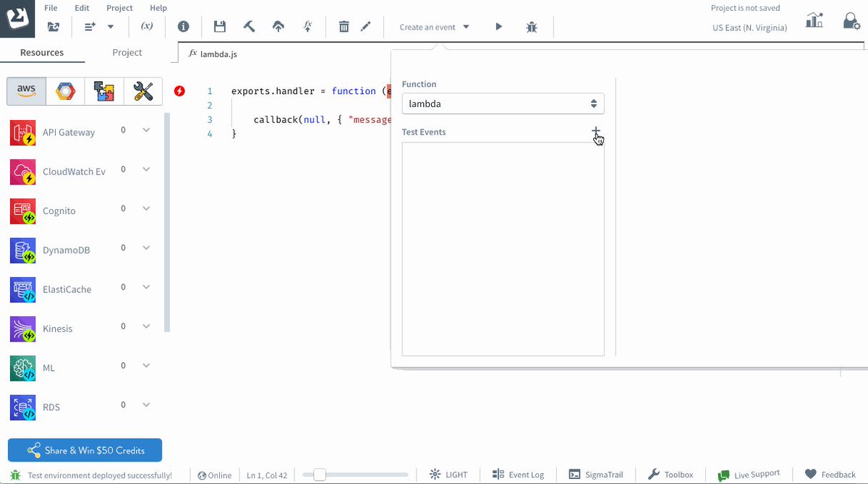Image resolution: width=868 pixels, height=484 pixels.
Task: Open the Toolbox panel
Action: (670, 475)
